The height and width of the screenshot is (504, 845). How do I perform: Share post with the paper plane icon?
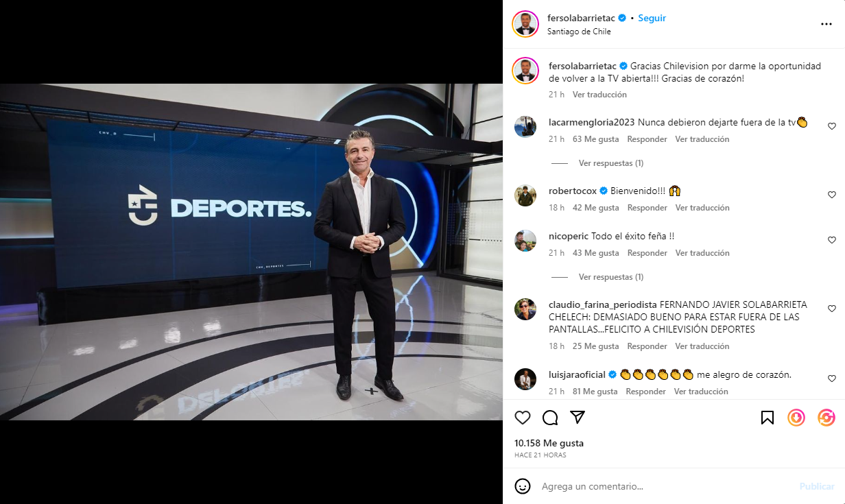[x=578, y=418]
